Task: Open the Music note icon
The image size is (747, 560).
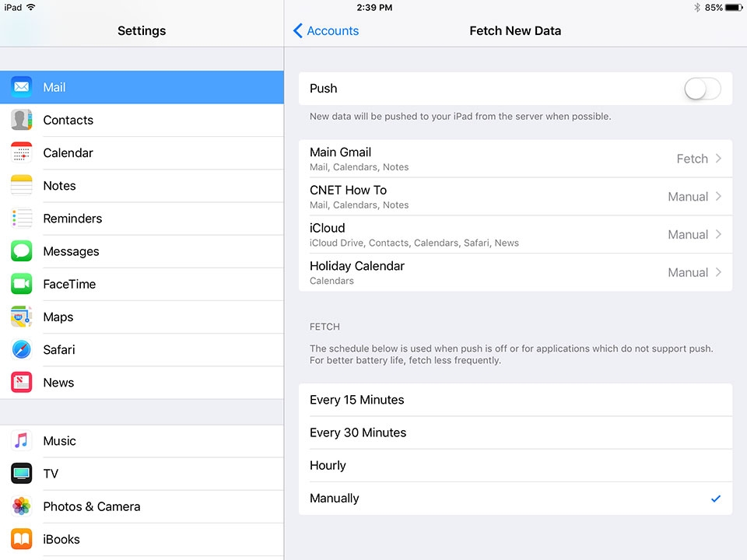Action: pos(22,441)
